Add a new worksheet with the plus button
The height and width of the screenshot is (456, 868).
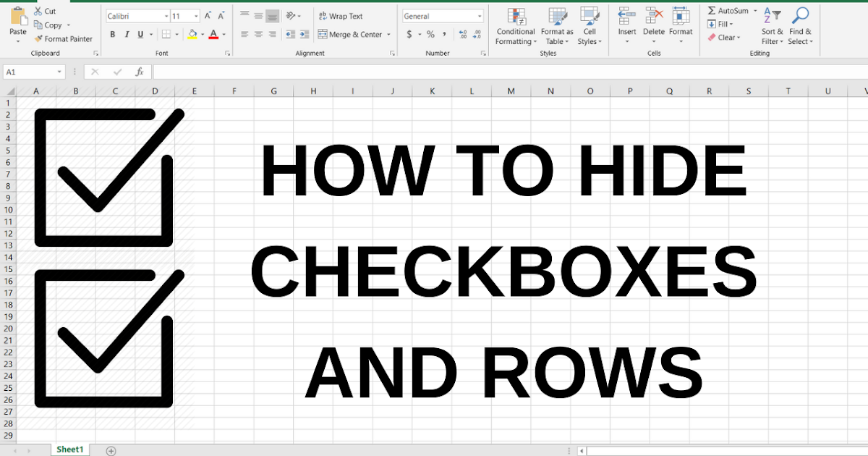110,449
